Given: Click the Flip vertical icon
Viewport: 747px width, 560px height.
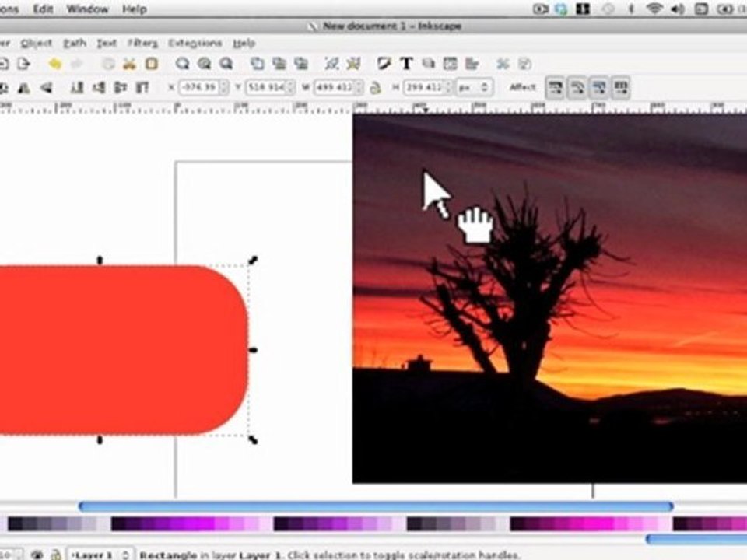Looking at the screenshot, I should tap(46, 88).
